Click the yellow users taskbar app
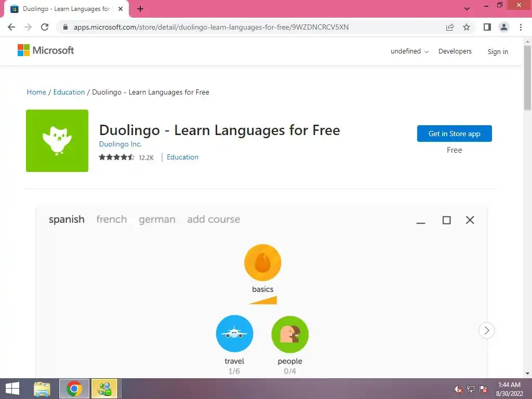Screen dimensions: 532x399 coord(104,389)
